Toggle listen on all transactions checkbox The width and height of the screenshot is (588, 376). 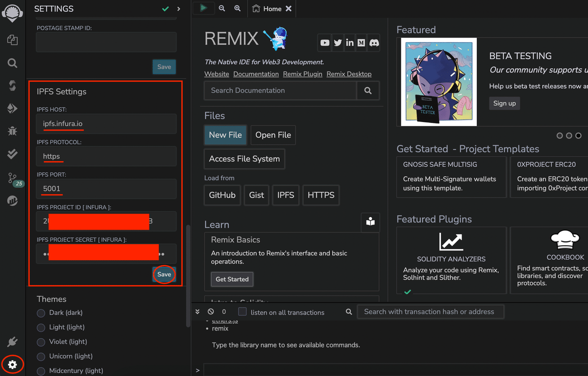pos(242,312)
